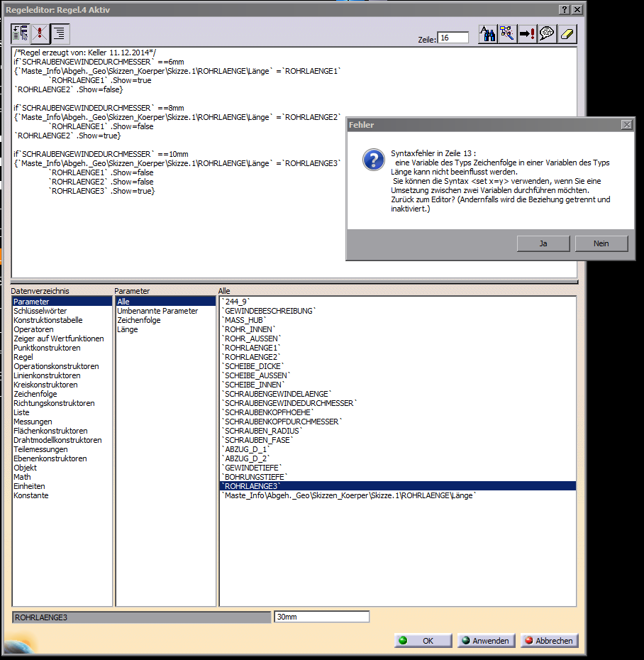Click the ROHRLAENGE3 parameter name field
This screenshot has height=660, width=644.
click(141, 617)
